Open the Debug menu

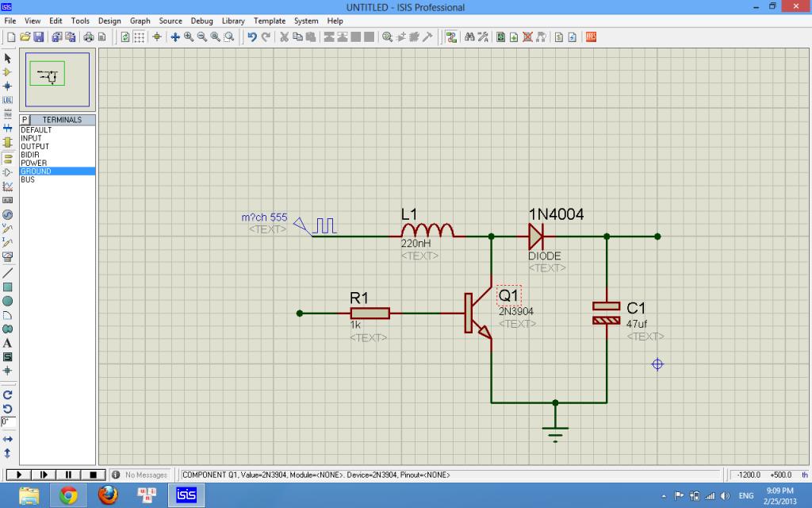(x=201, y=21)
